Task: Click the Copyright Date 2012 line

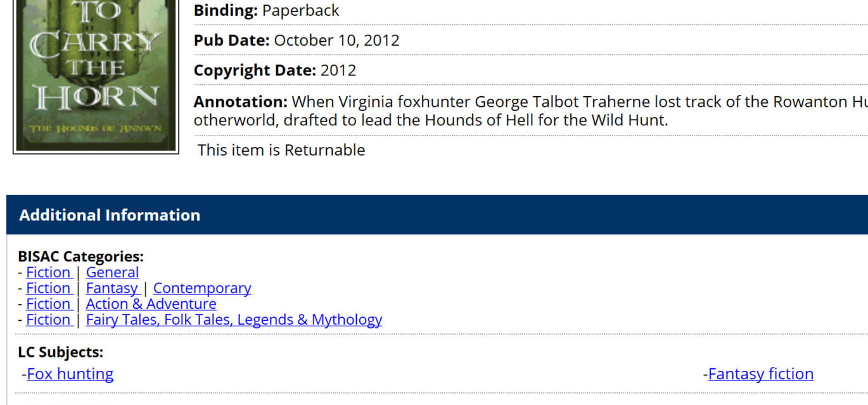Action: [275, 70]
